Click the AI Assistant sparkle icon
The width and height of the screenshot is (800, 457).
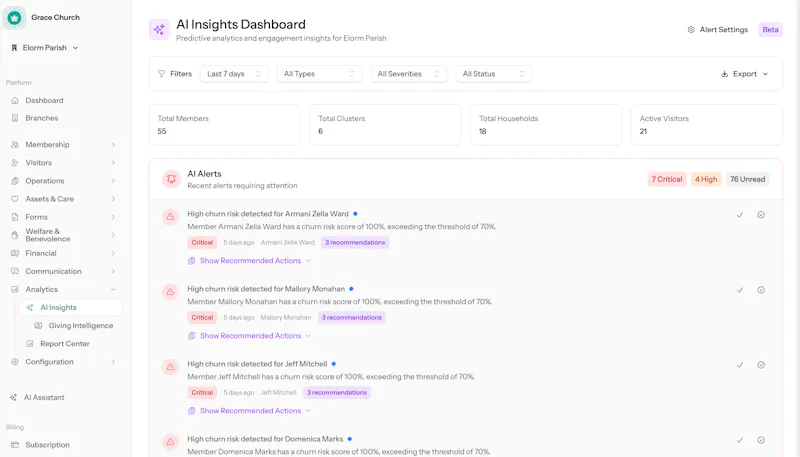tap(13, 397)
